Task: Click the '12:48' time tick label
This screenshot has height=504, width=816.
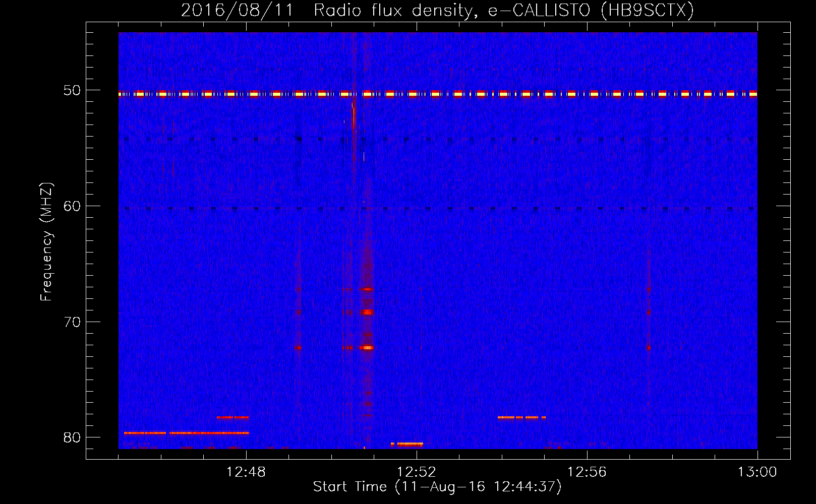Action: [x=246, y=472]
